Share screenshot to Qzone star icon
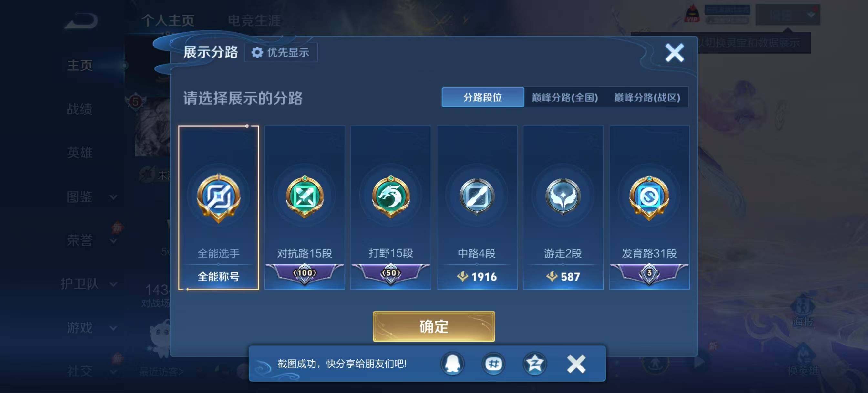Viewport: 868px width, 393px height. tap(535, 364)
